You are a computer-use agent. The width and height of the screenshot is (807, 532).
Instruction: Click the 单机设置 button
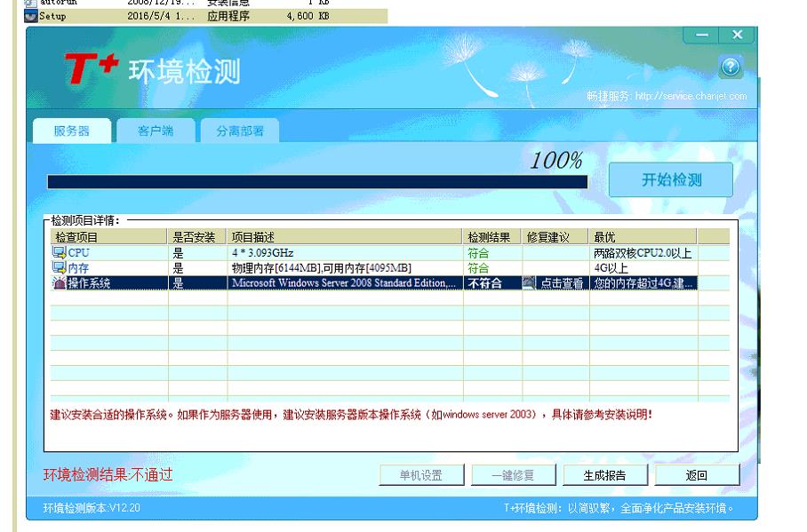(421, 475)
